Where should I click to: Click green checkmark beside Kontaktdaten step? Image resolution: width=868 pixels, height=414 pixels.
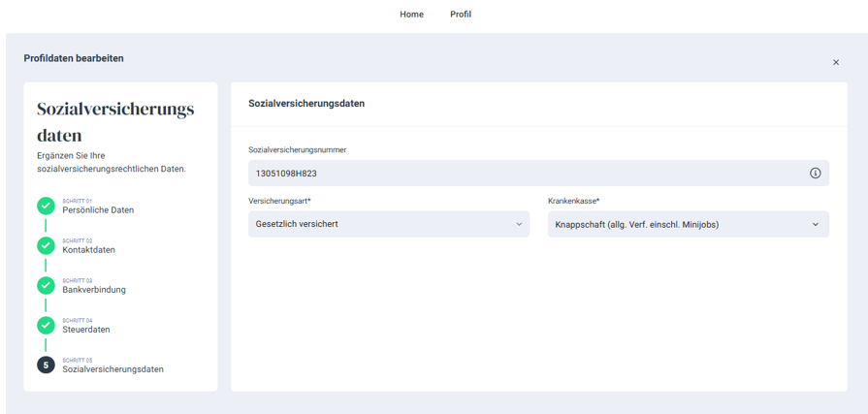pyautogui.click(x=46, y=245)
